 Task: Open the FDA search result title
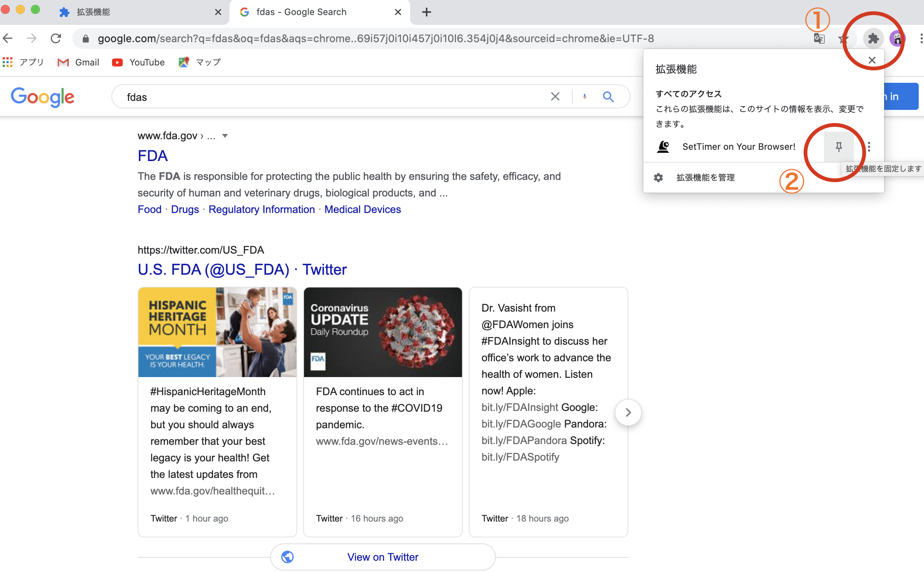click(153, 156)
